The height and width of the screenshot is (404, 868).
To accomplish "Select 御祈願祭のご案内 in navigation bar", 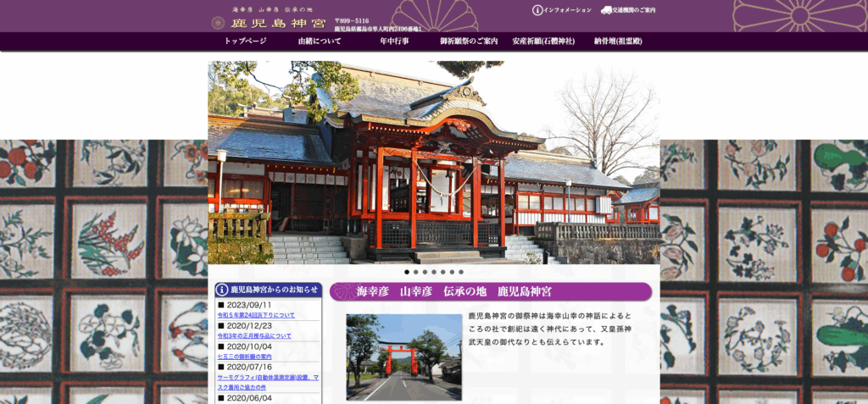I will 469,41.
